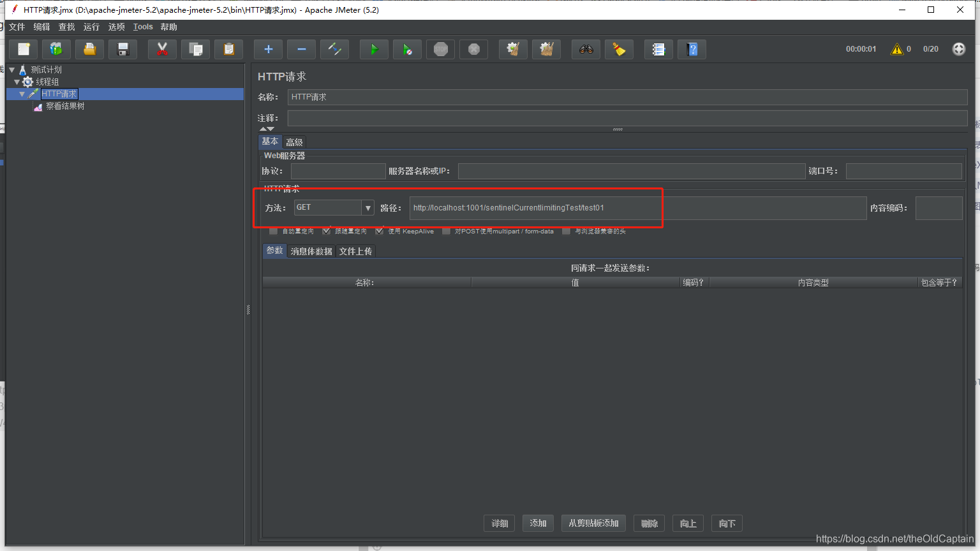Select the 参数 tab
The width and height of the screenshot is (980, 551).
[x=275, y=251]
